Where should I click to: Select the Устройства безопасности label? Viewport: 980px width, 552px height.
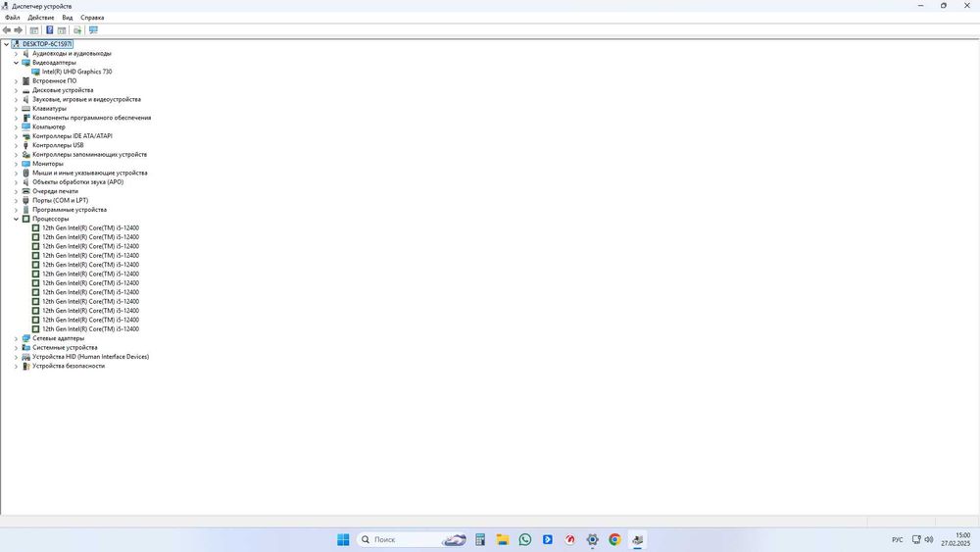click(69, 366)
